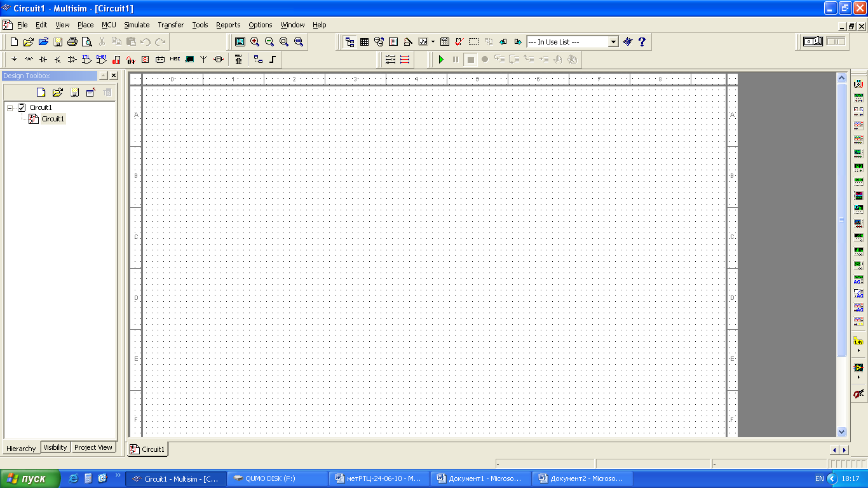Toggle full screen view icon
The height and width of the screenshot is (488, 868).
pos(240,42)
